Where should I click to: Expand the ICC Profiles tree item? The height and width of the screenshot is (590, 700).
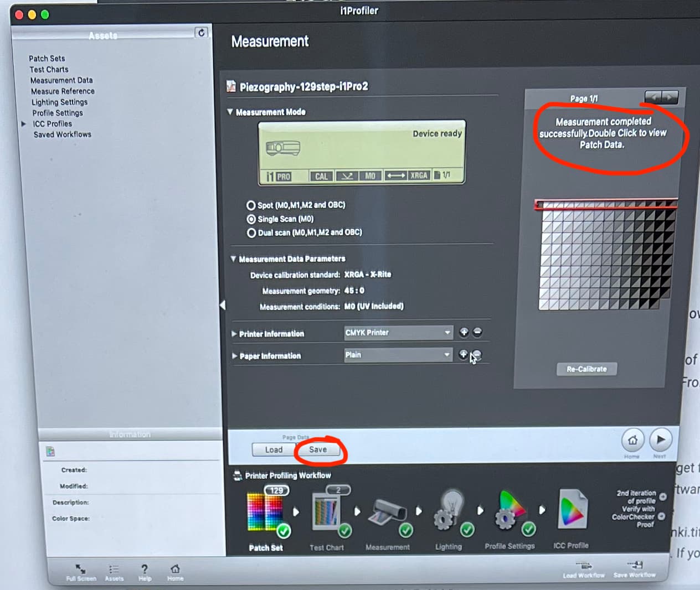pyautogui.click(x=23, y=124)
